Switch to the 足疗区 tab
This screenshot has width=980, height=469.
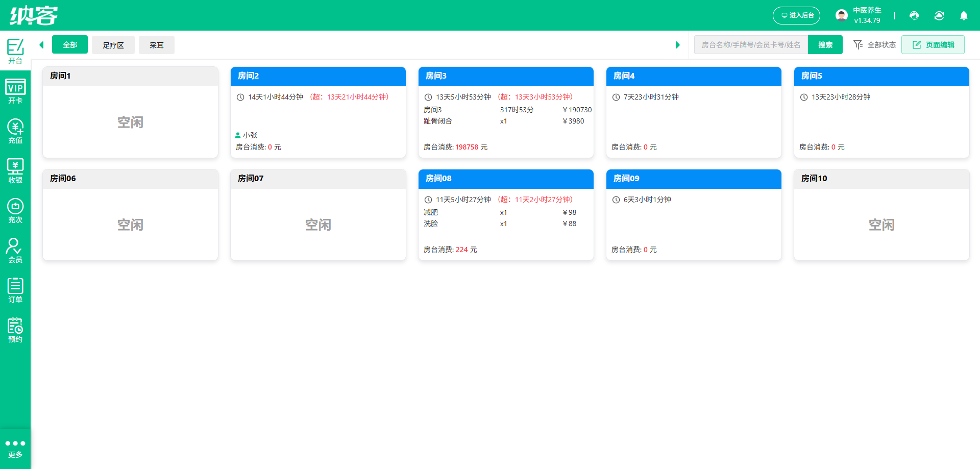click(113, 45)
